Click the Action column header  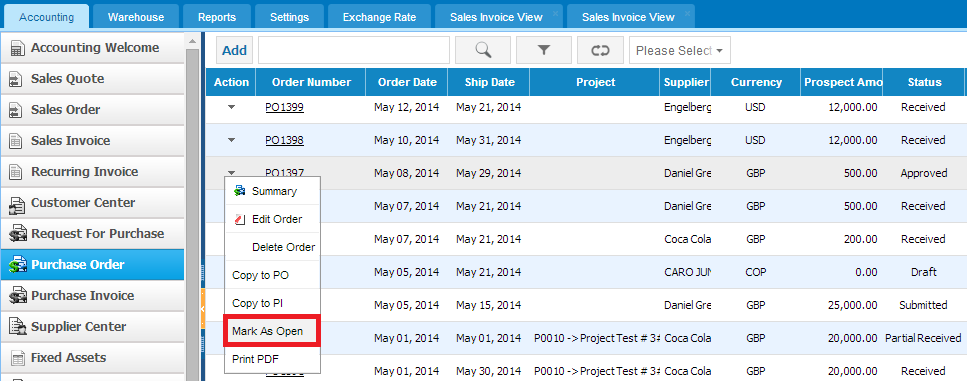click(x=231, y=82)
